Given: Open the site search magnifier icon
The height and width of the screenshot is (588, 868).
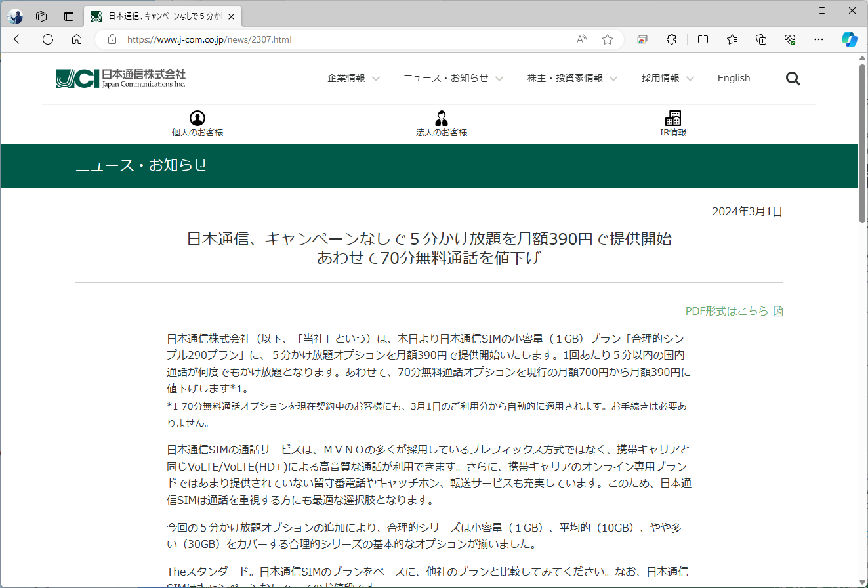Looking at the screenshot, I should coord(793,78).
